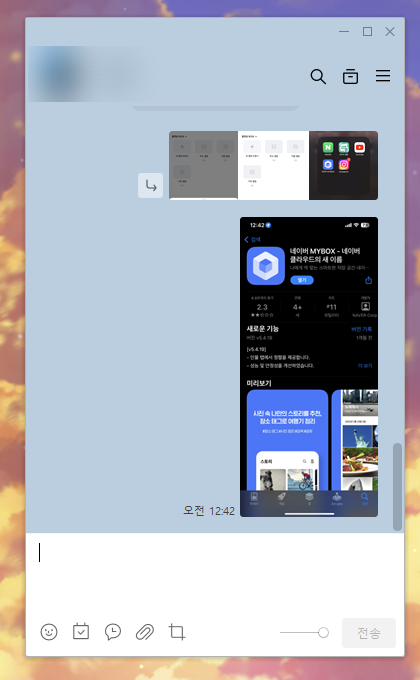Open the emoticon smiley picker

(x=49, y=632)
